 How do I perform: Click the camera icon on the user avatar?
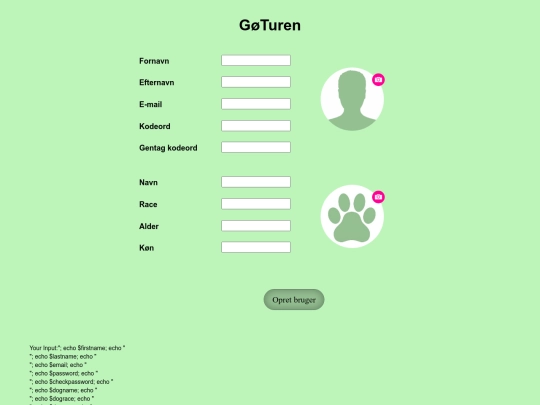tap(378, 80)
